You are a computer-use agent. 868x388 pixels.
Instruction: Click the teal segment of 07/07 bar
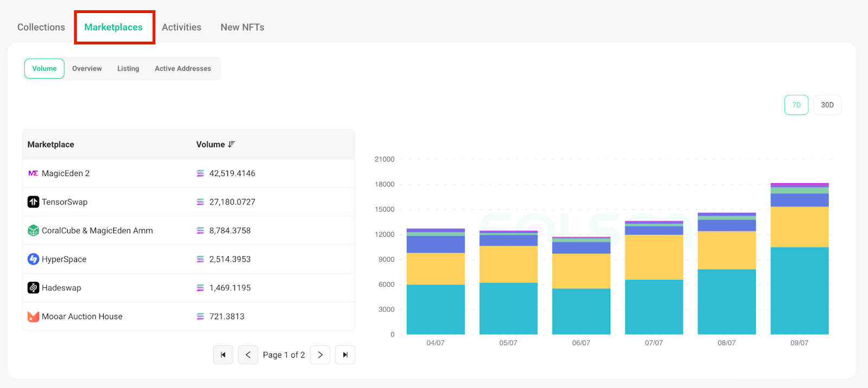[654, 307]
